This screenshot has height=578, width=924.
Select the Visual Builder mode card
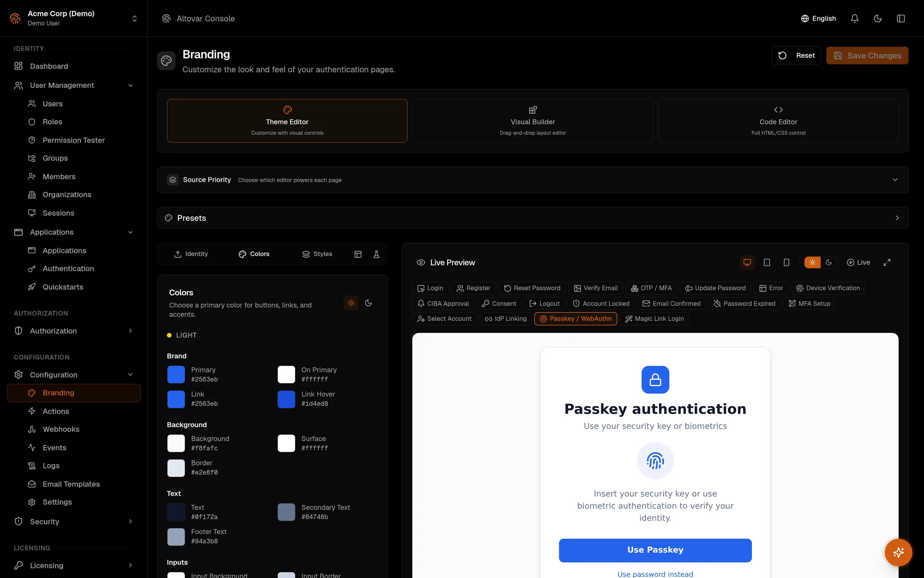coord(533,121)
